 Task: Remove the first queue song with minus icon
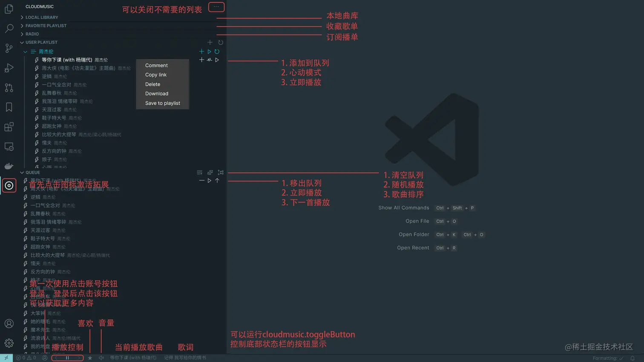tap(201, 181)
